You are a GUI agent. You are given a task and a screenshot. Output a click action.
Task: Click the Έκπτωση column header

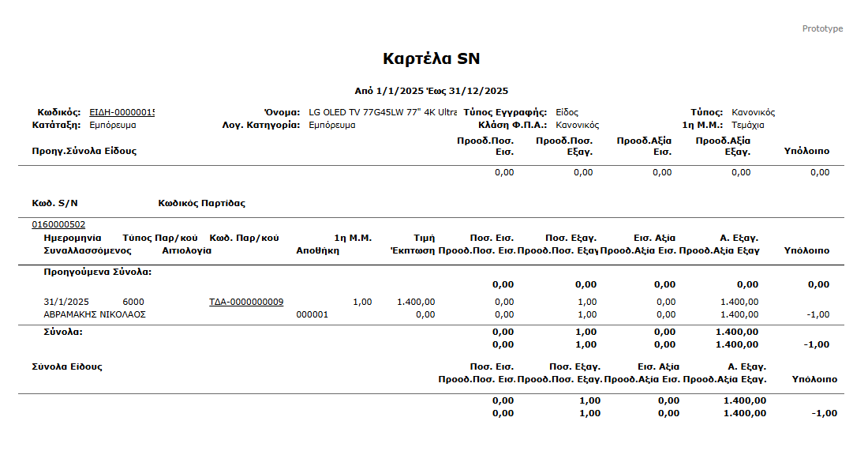pos(413,251)
